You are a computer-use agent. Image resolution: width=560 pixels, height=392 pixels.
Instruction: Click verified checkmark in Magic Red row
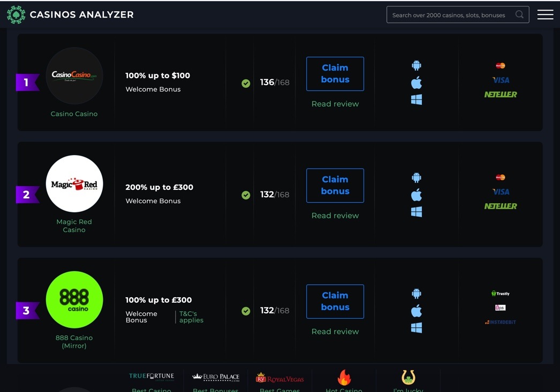coord(246,195)
